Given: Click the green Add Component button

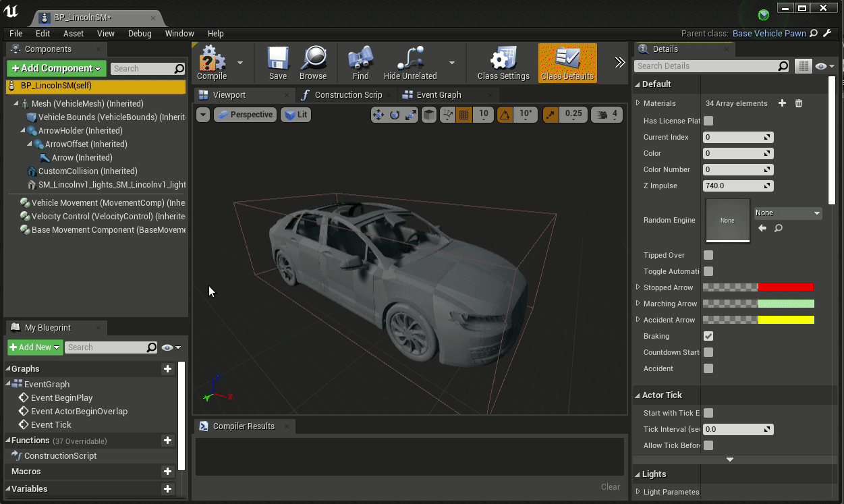Looking at the screenshot, I should pyautogui.click(x=55, y=68).
